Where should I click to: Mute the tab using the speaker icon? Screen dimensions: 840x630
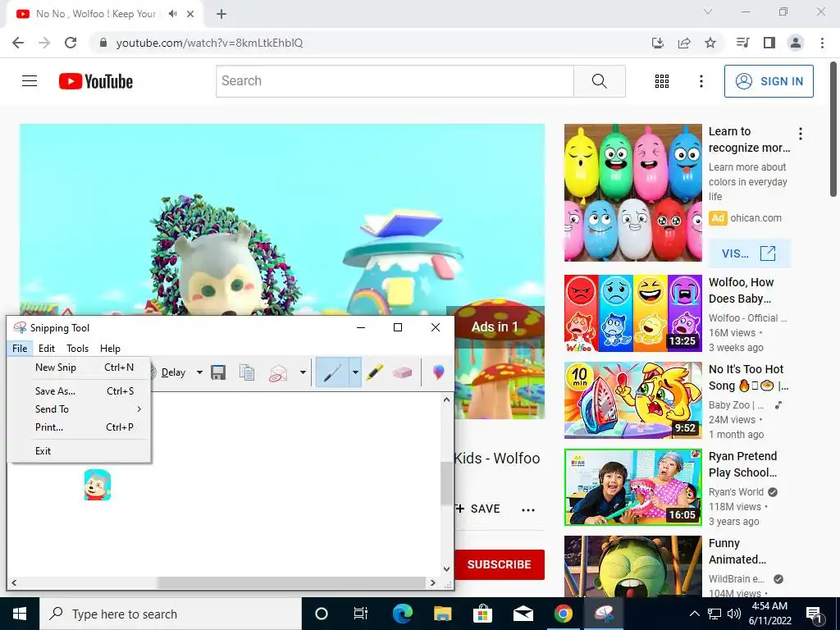click(172, 14)
